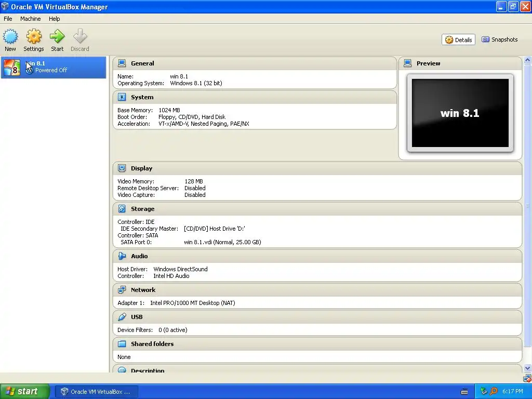This screenshot has height=399, width=532.
Task: Click 'Intel PRO/1000 MT Desktop (NAT)' adapter text
Action: point(193,303)
